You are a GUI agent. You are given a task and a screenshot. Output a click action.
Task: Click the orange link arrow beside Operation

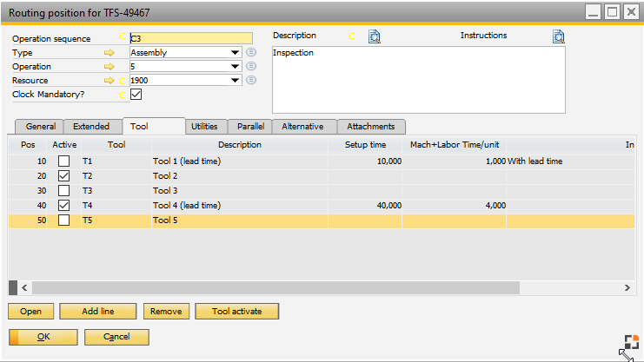click(x=110, y=67)
